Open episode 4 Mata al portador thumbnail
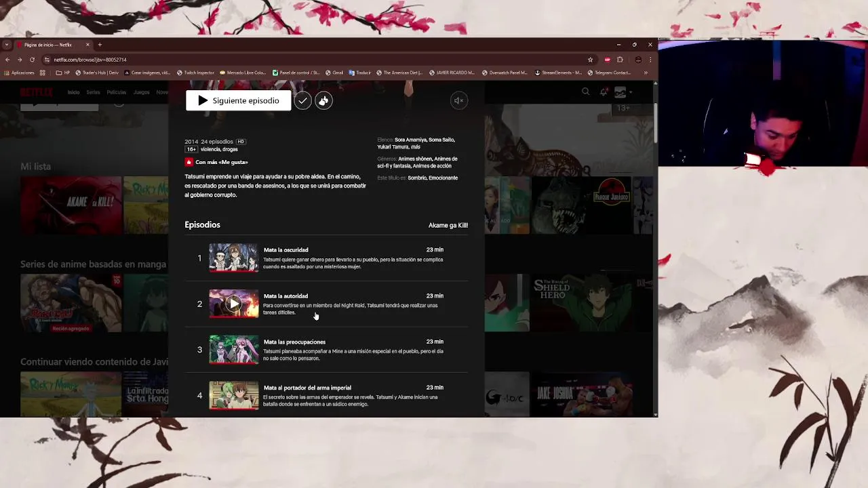868x488 pixels. click(x=233, y=395)
